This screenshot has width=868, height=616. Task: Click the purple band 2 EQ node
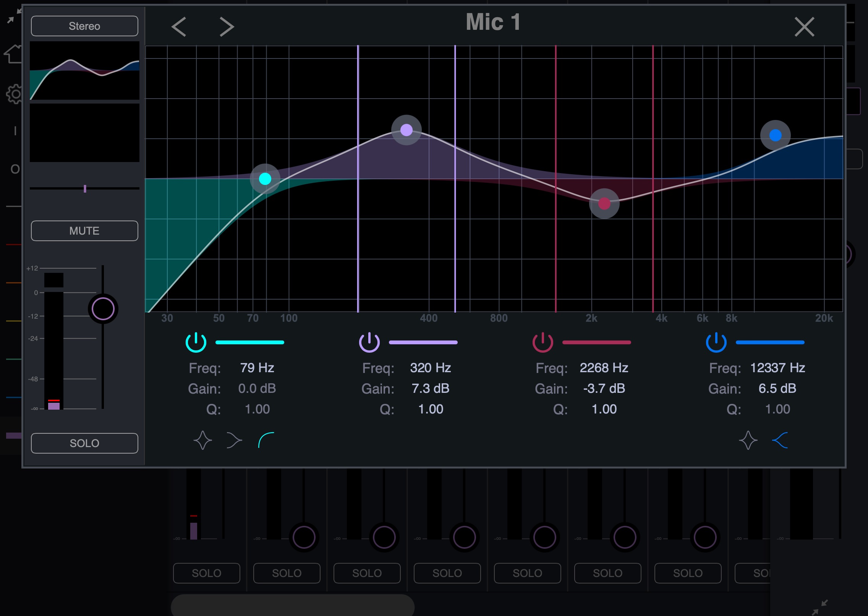pos(406,130)
